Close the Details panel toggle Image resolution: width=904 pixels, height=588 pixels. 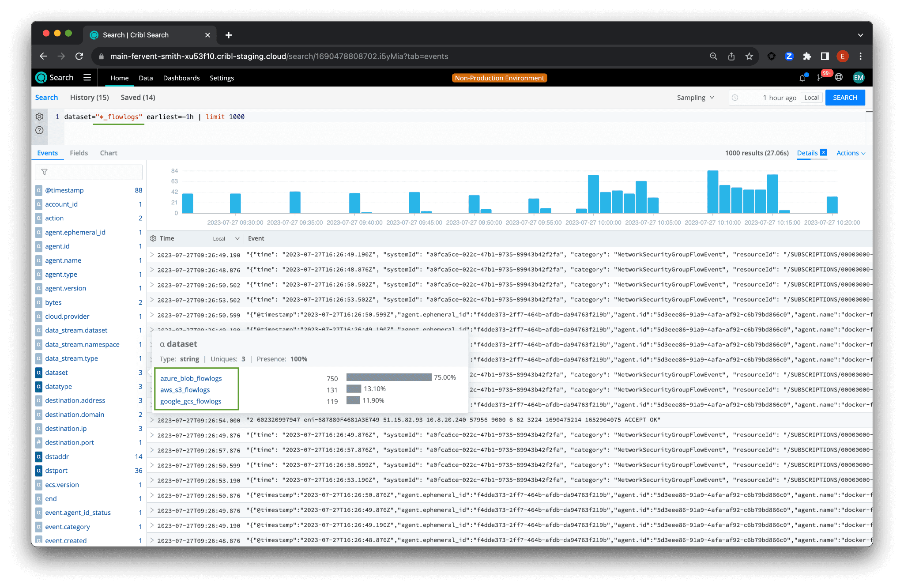point(824,153)
